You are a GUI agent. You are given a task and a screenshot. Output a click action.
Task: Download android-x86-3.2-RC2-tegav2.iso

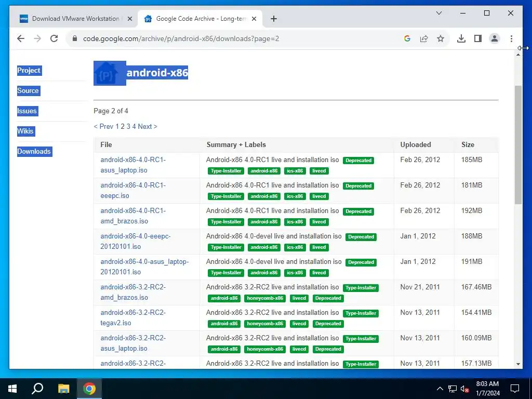tap(133, 317)
